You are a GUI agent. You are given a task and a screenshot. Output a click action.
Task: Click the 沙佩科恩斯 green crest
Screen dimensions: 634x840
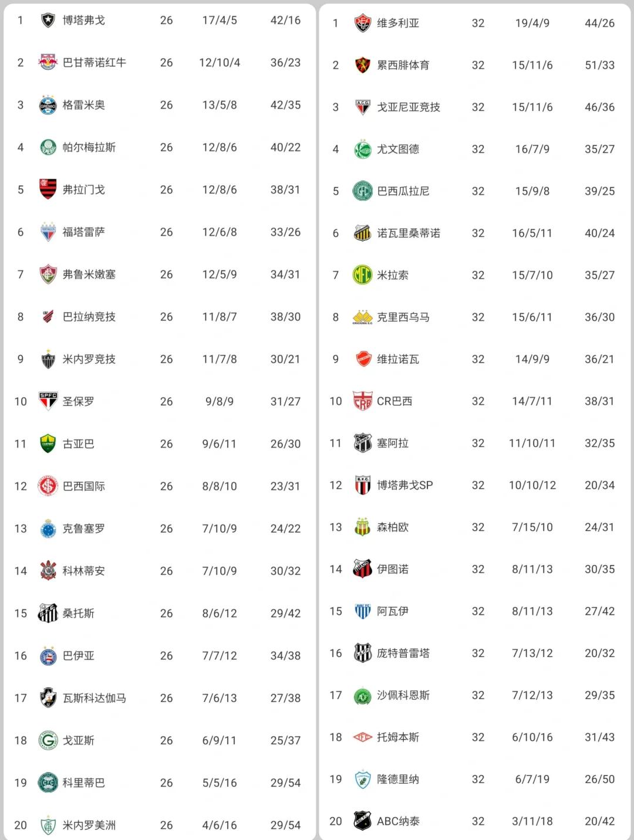[x=363, y=695]
